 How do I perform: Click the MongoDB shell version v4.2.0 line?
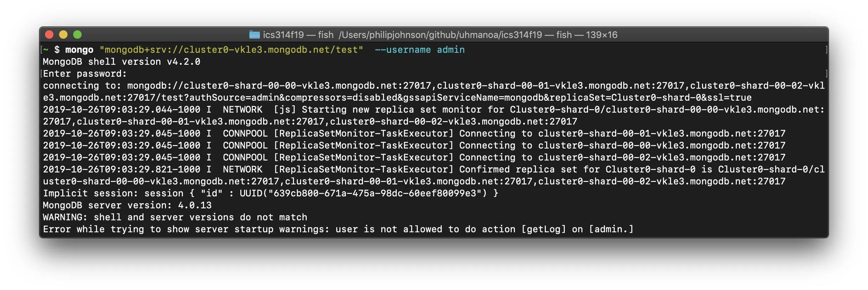point(121,62)
